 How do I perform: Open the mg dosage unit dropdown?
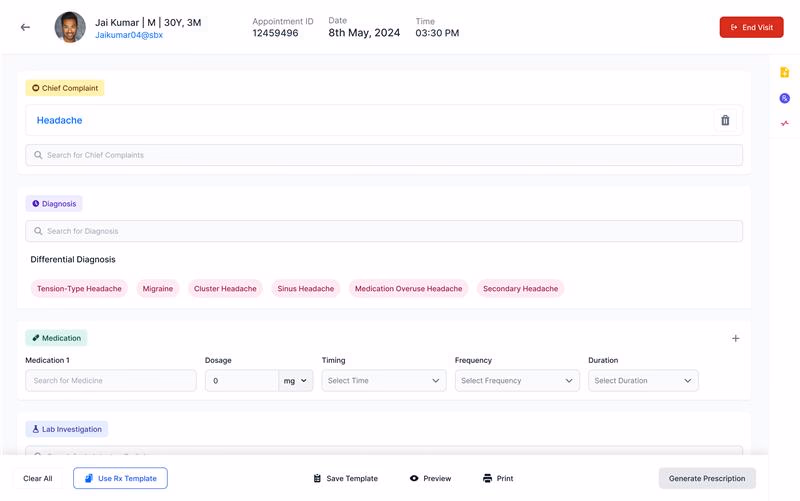pos(295,381)
